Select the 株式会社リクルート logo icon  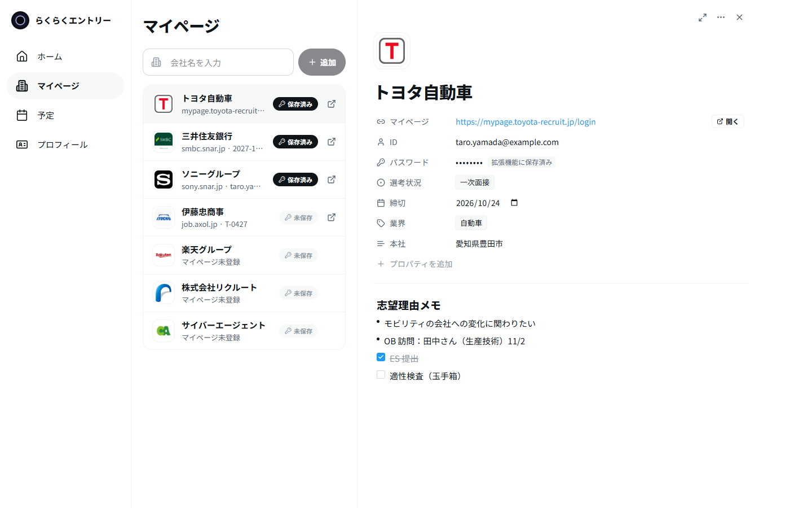pos(164,293)
